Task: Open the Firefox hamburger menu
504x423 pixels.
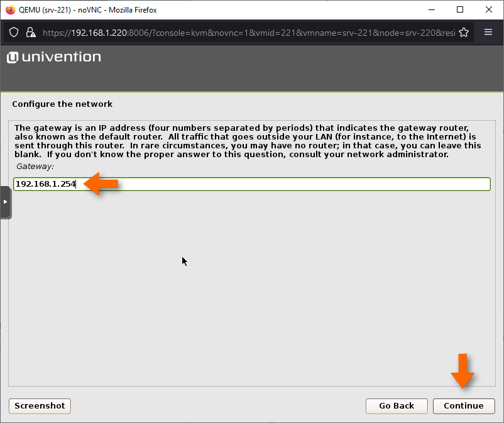Action: click(x=488, y=32)
